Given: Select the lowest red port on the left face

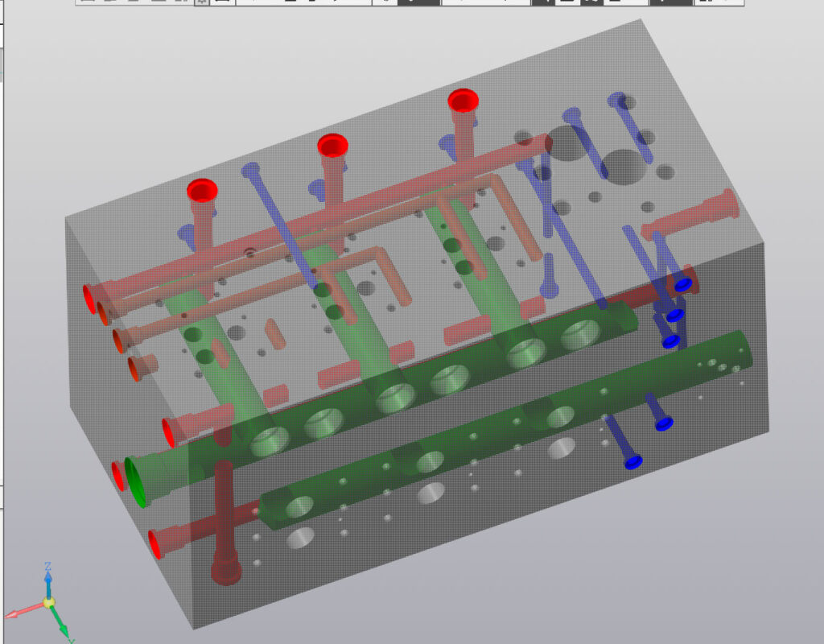Looking at the screenshot, I should [156, 543].
